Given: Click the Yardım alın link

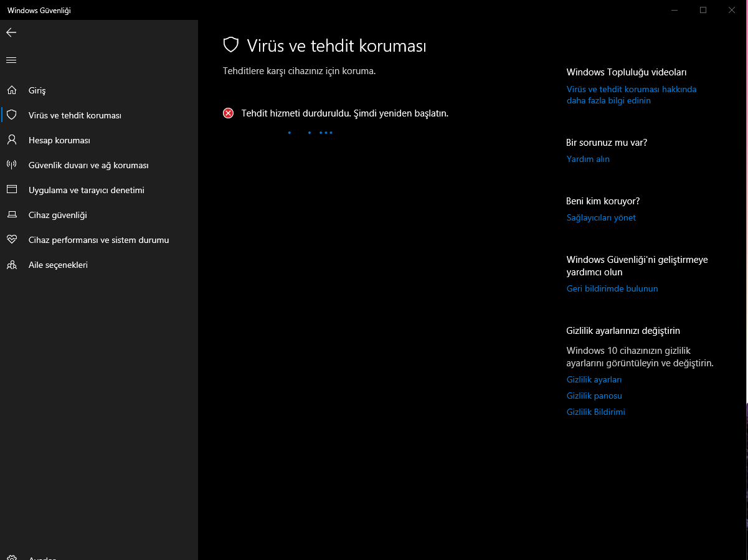Looking at the screenshot, I should [588, 159].
